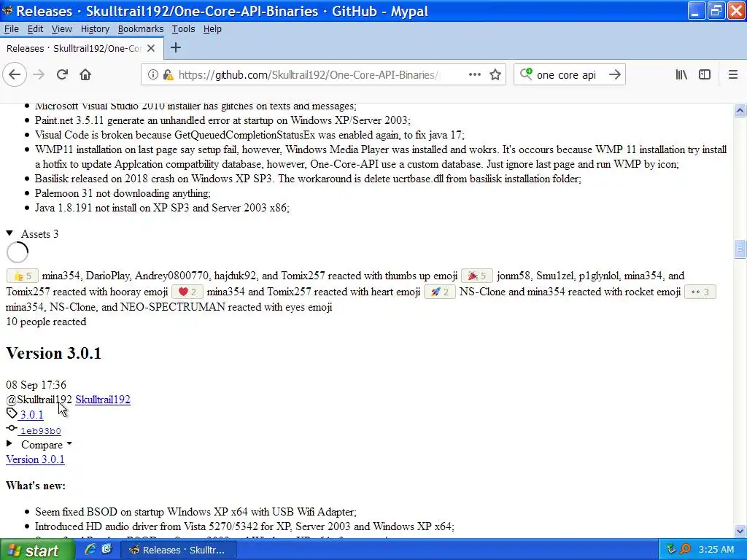Click the '10 people reacted' text
This screenshot has width=747, height=560.
coord(46,322)
